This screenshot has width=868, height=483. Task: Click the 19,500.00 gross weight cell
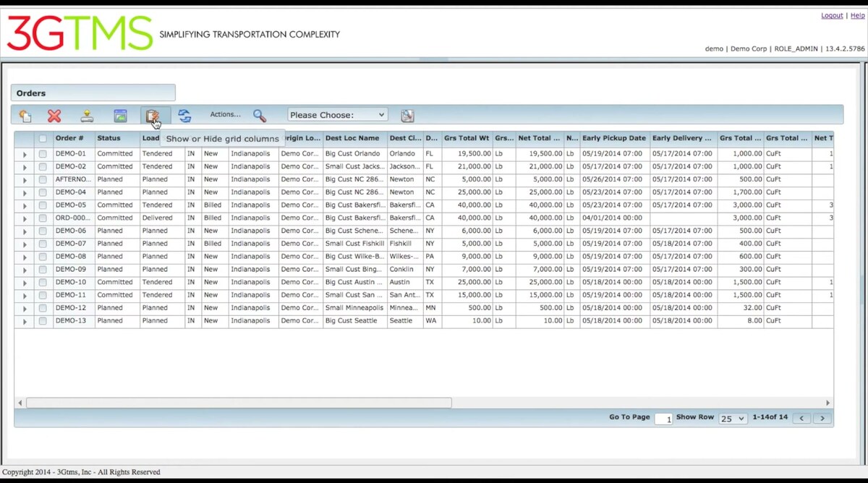tap(467, 153)
